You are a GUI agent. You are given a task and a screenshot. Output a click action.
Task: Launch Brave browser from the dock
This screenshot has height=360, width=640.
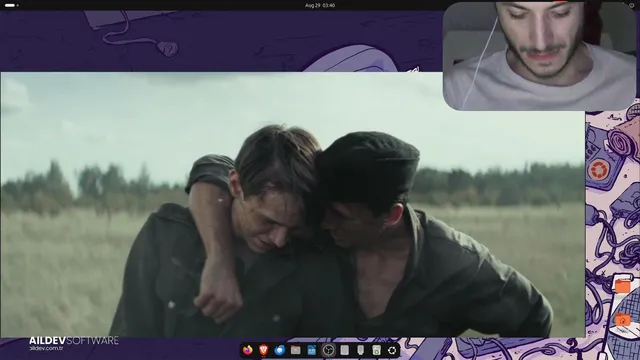pyautogui.click(x=264, y=350)
